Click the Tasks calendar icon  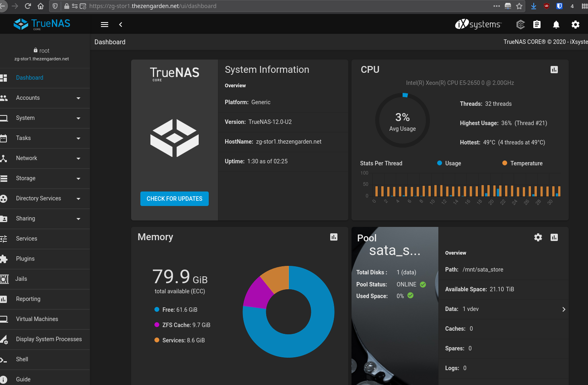pyautogui.click(x=4, y=138)
